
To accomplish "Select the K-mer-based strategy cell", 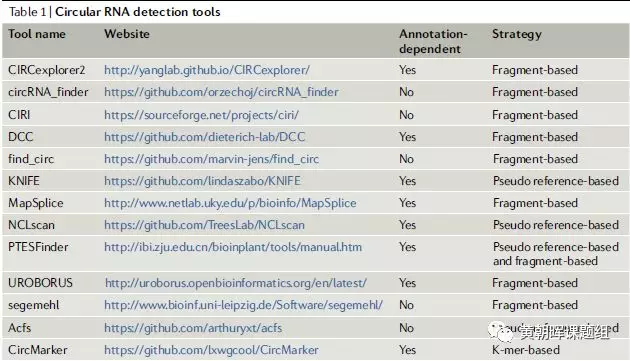I will [526, 350].
